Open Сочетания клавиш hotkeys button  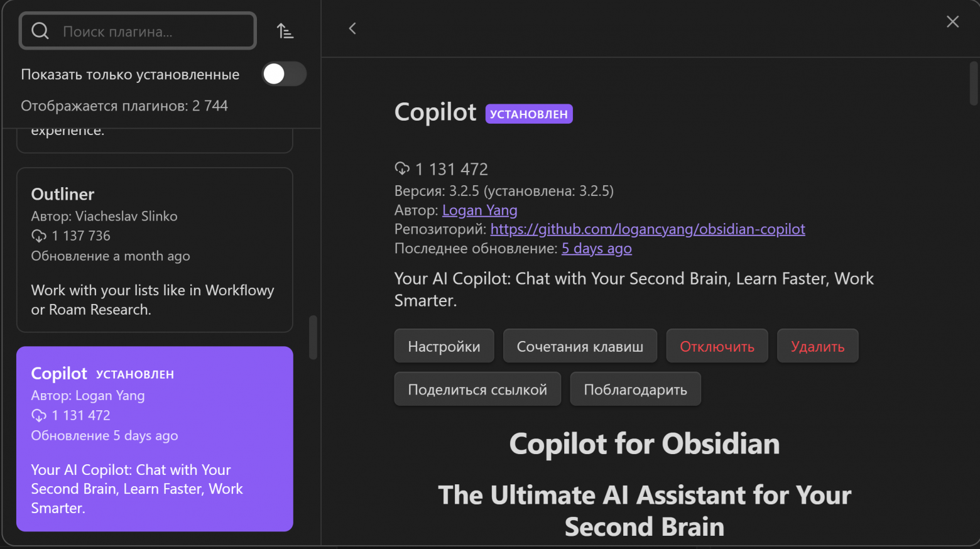point(580,346)
